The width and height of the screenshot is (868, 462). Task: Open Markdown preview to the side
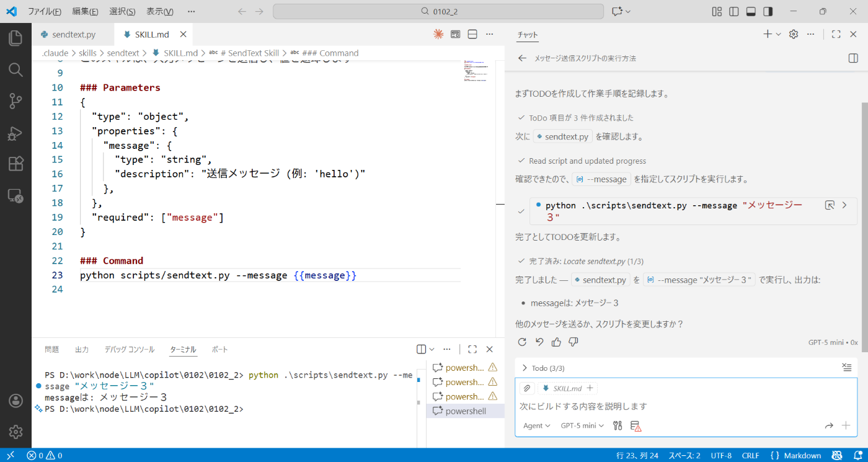(x=455, y=34)
